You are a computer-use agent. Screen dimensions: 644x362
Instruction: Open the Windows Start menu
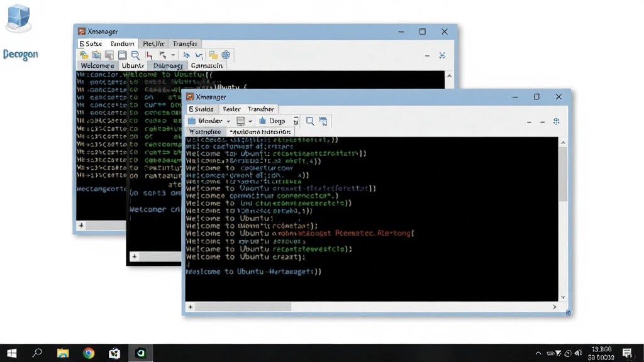coord(11,353)
